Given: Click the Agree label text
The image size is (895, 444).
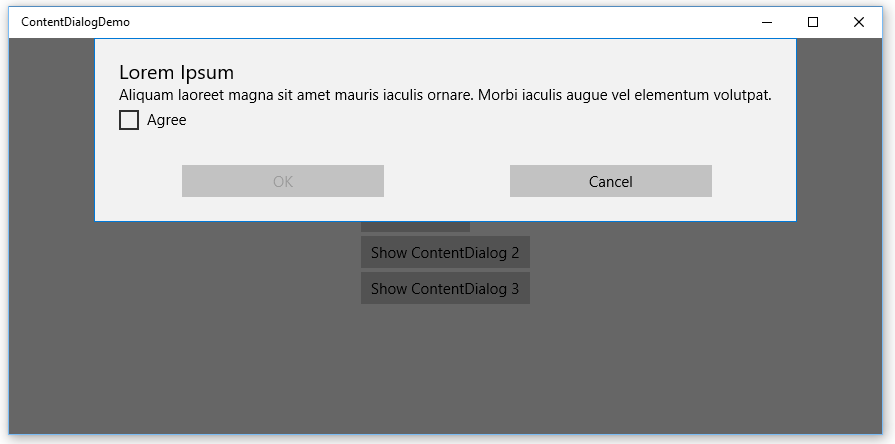Looking at the screenshot, I should (x=167, y=120).
